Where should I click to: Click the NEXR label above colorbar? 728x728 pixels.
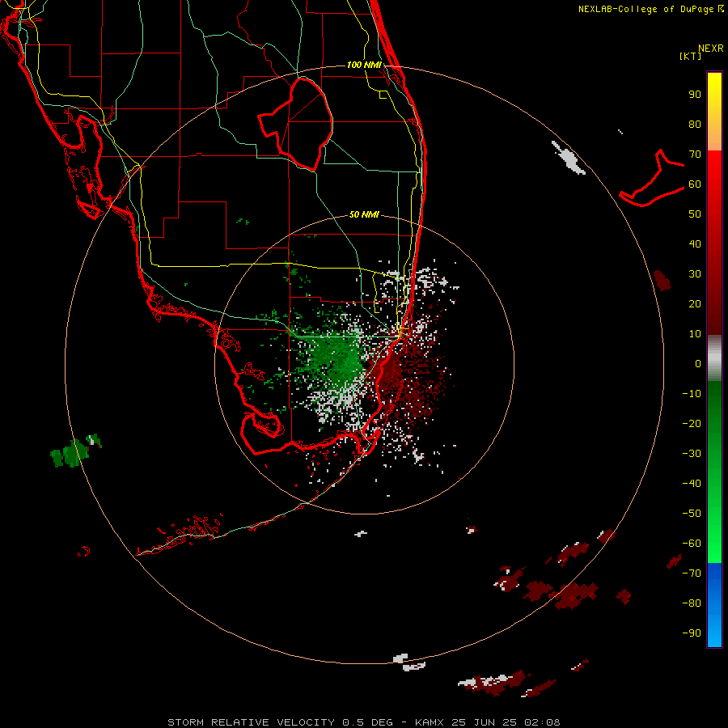(711, 49)
